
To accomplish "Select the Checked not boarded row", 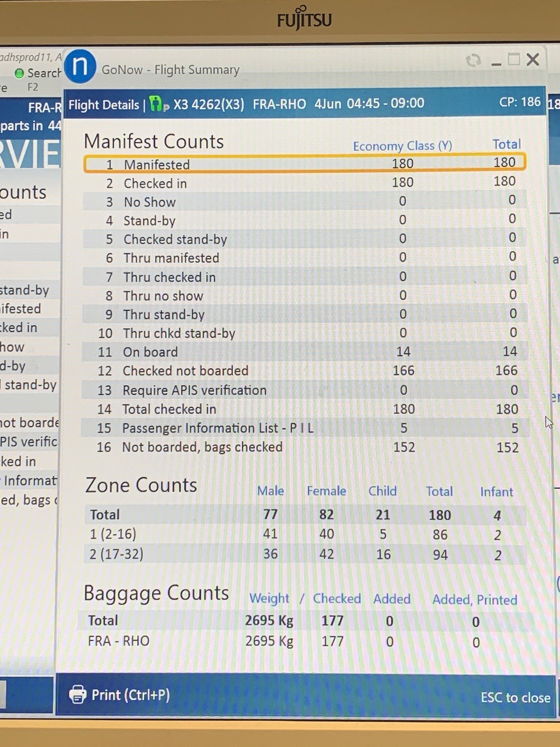I will (x=304, y=371).
